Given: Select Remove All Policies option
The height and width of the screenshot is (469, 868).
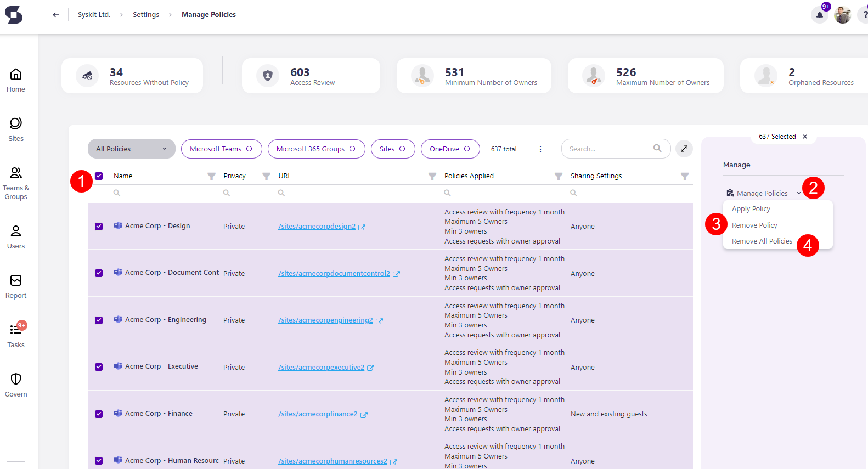Looking at the screenshot, I should (762, 241).
